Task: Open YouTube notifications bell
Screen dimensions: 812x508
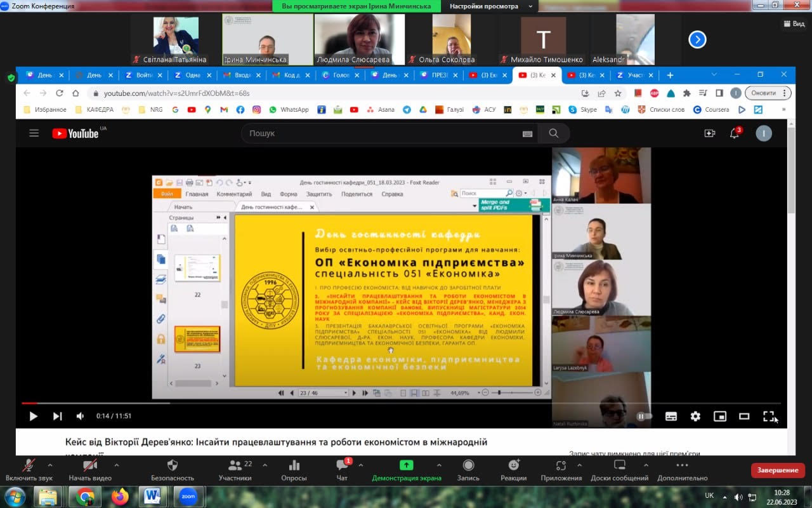Action: click(x=735, y=133)
